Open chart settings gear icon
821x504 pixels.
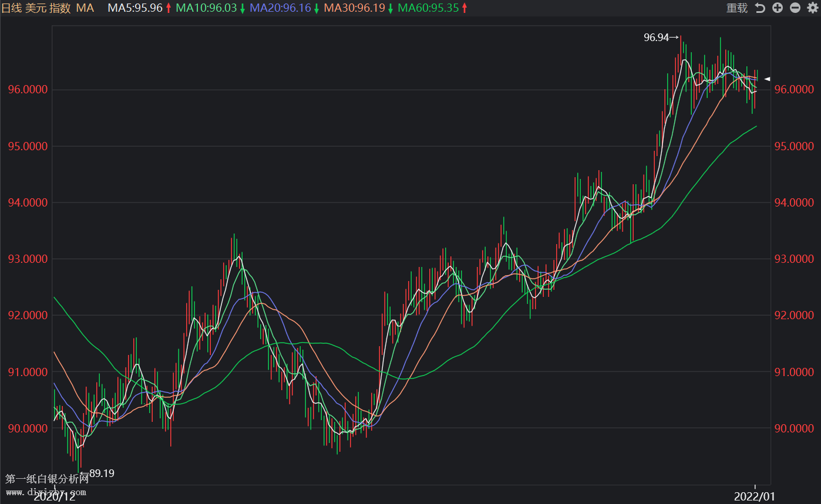point(812,8)
